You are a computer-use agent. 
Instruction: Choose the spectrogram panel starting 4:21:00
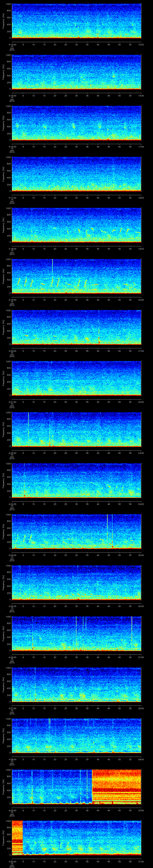click(76, 378)
